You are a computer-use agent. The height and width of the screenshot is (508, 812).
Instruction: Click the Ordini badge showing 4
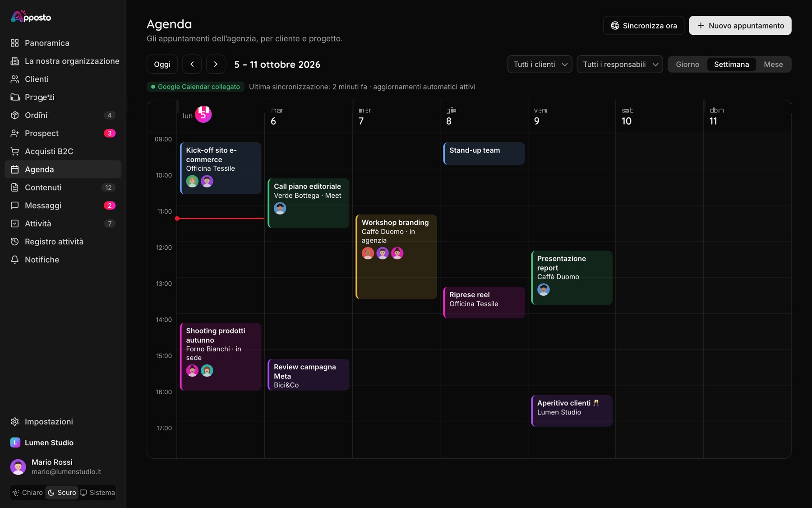(x=110, y=115)
